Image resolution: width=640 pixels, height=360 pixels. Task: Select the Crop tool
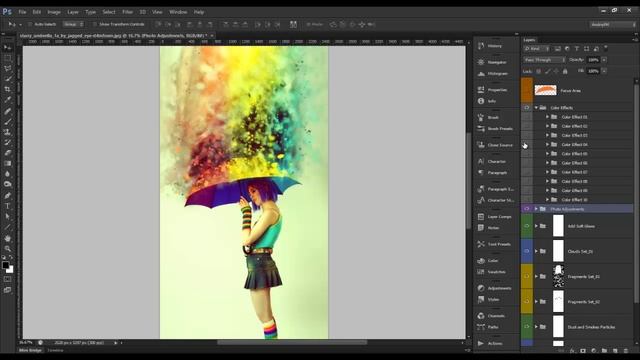[x=7, y=89]
